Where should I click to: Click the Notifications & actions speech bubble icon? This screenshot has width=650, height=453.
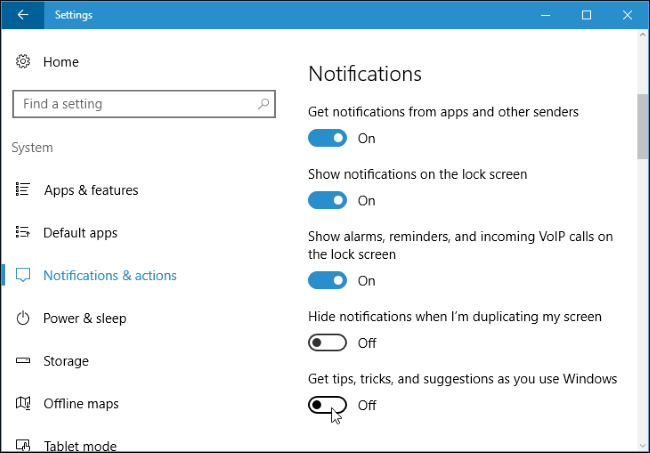point(23,276)
